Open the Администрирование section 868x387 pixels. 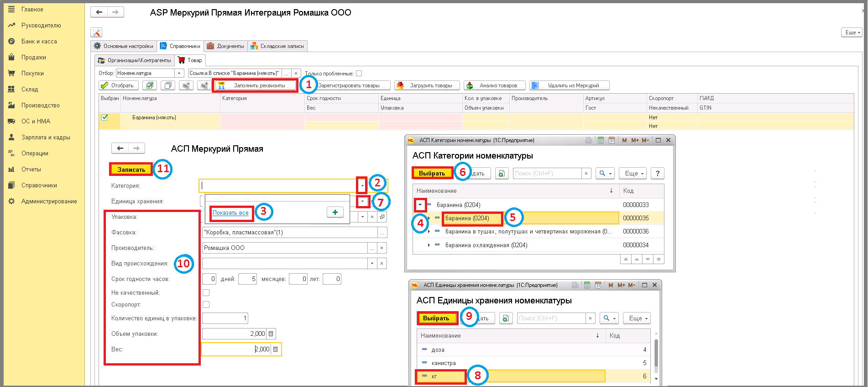coord(49,201)
